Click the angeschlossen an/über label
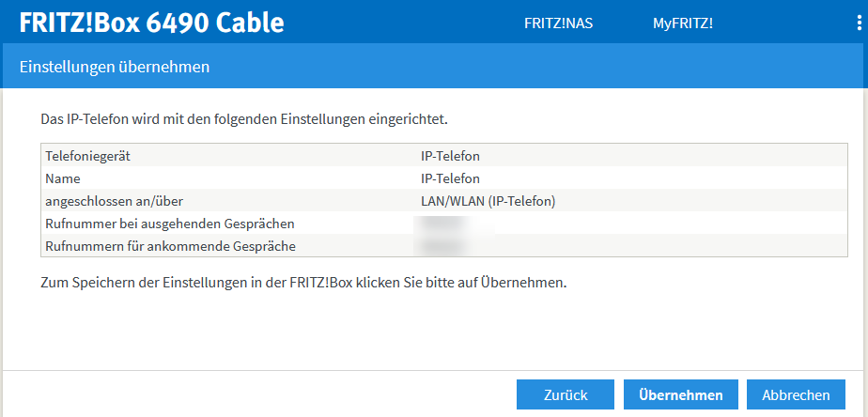The image size is (868, 417). [x=116, y=201]
